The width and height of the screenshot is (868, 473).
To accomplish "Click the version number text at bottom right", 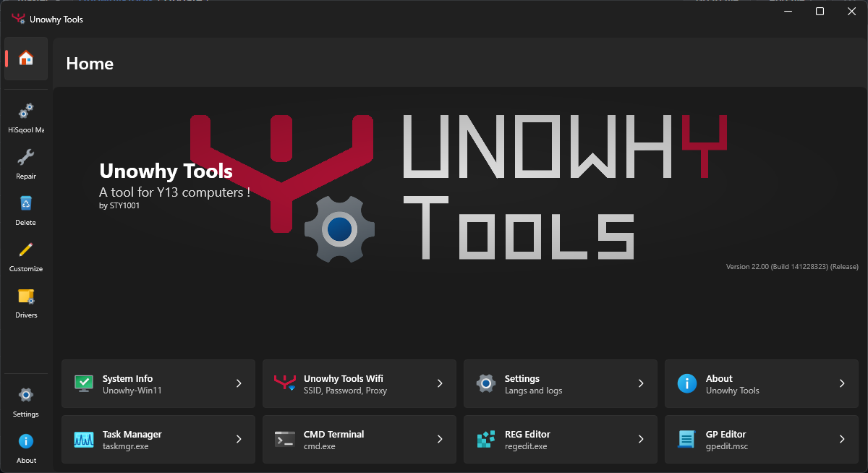I will coord(791,266).
